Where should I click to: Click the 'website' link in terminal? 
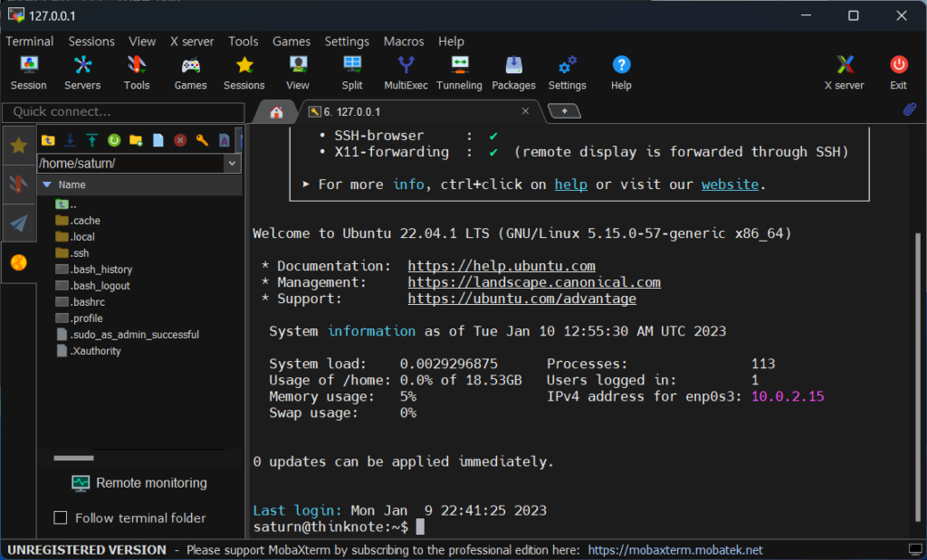tap(731, 185)
